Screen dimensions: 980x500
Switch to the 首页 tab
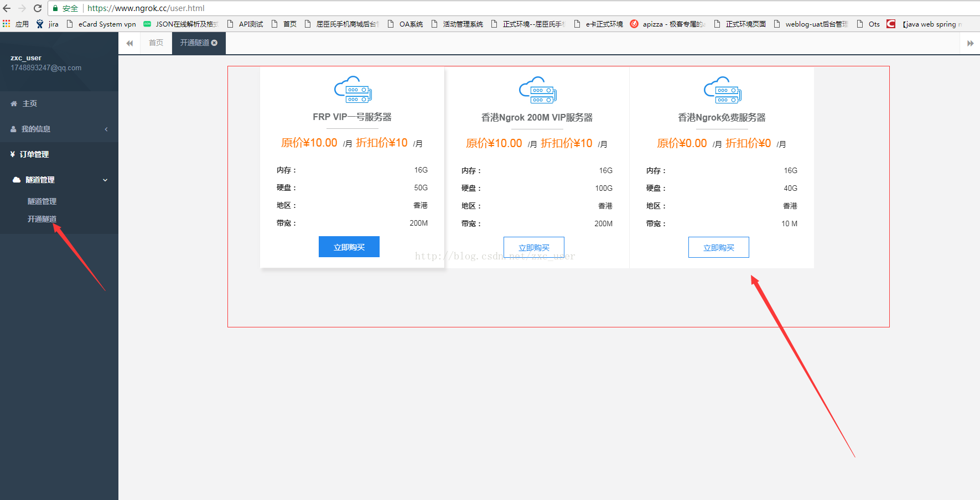point(156,43)
